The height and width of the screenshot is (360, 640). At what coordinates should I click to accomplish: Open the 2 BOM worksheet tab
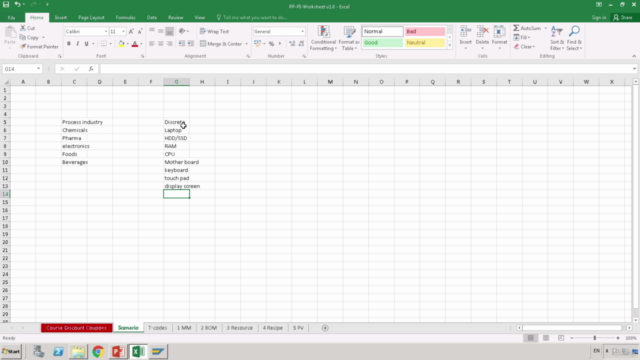coord(209,328)
